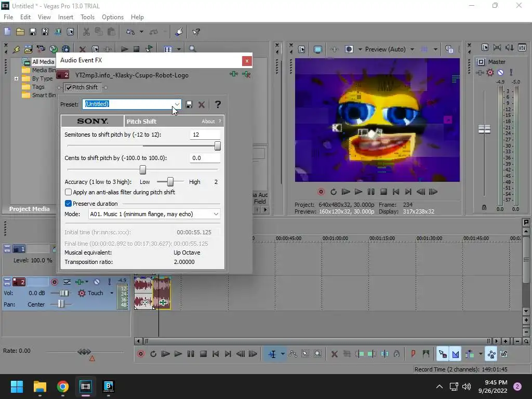532x399 pixels.
Task: Uncheck Preserve duration checkbox
Action: [68, 204]
